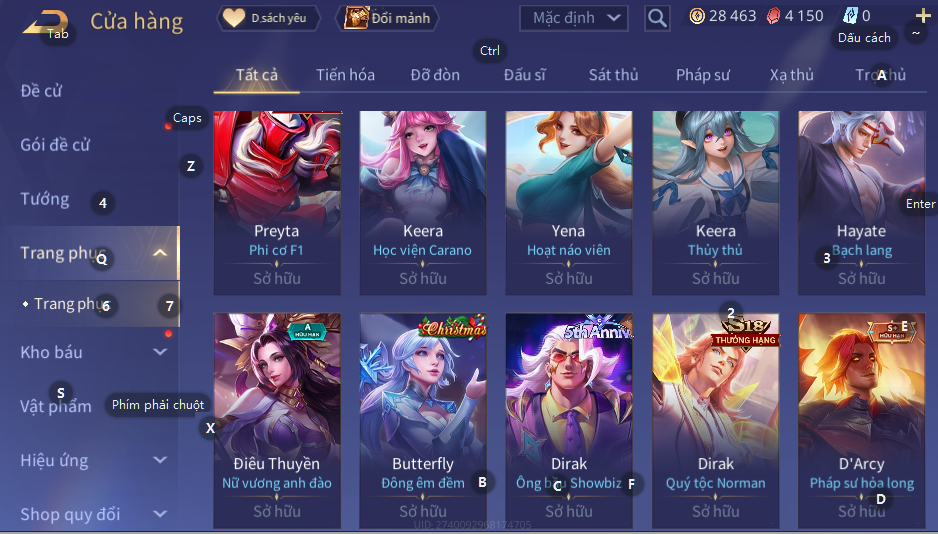The height and width of the screenshot is (534, 938).
Task: Open Butterfly Đông êm đềm skin card
Action: coord(423,420)
